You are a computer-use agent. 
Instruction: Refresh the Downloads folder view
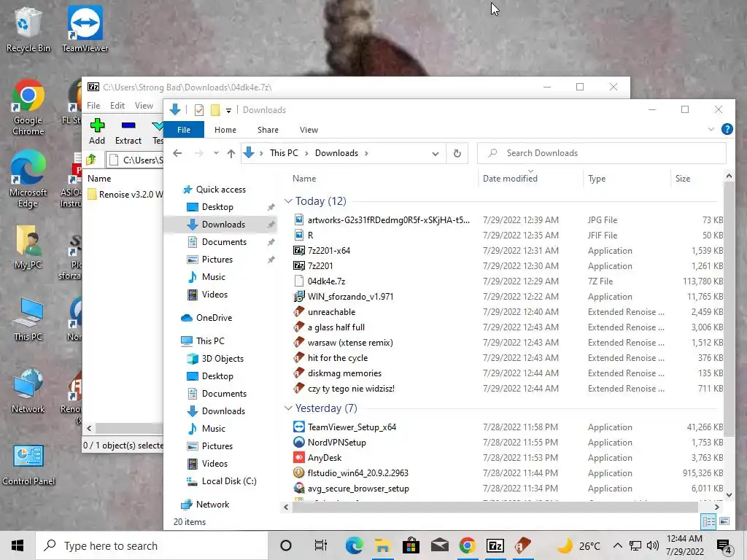point(457,153)
